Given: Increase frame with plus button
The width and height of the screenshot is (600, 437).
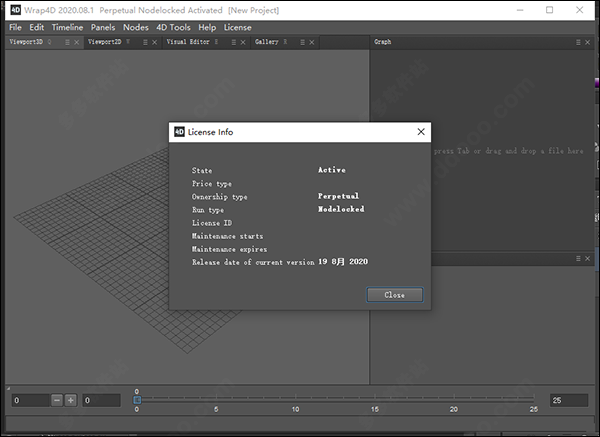Looking at the screenshot, I should (71, 401).
